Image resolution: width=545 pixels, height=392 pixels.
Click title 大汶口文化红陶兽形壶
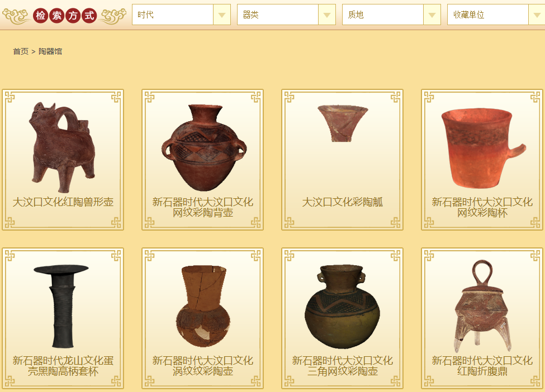pyautogui.click(x=63, y=202)
